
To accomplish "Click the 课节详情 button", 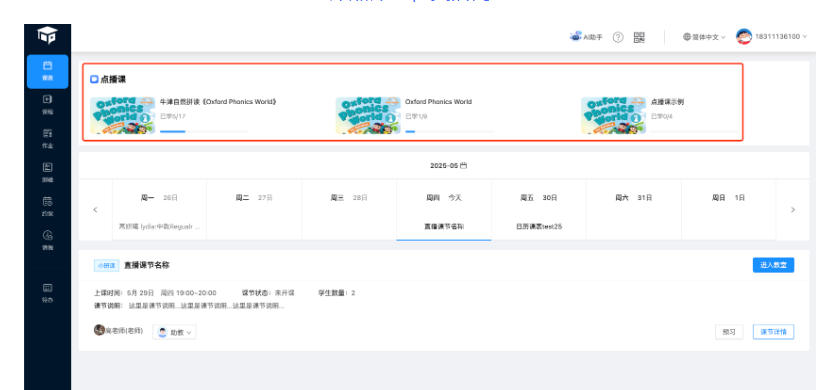I will 773,332.
